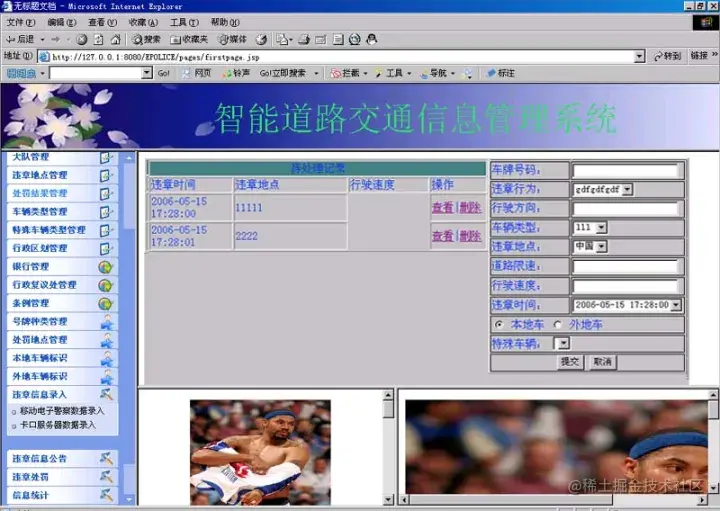Click tools icon beside 信息统计
Viewport: 720px width, 511px height.
106,495
